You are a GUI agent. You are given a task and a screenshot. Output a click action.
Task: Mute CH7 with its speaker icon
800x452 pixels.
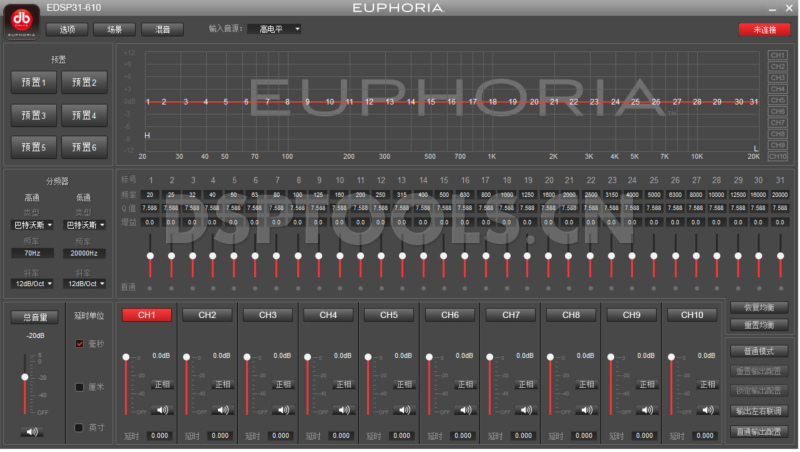524,410
